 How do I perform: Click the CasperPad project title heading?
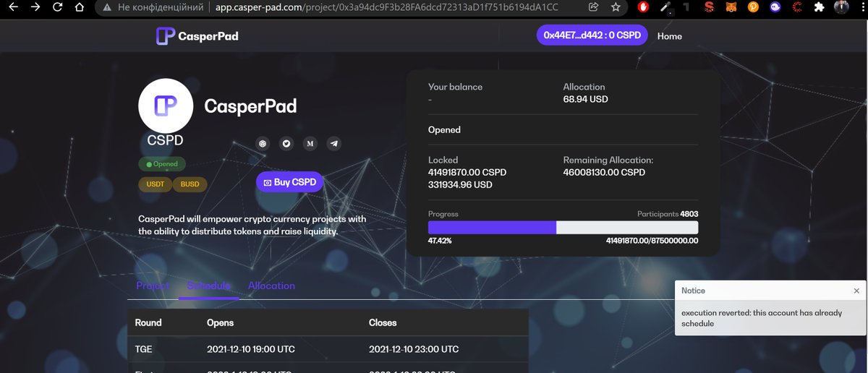(250, 106)
